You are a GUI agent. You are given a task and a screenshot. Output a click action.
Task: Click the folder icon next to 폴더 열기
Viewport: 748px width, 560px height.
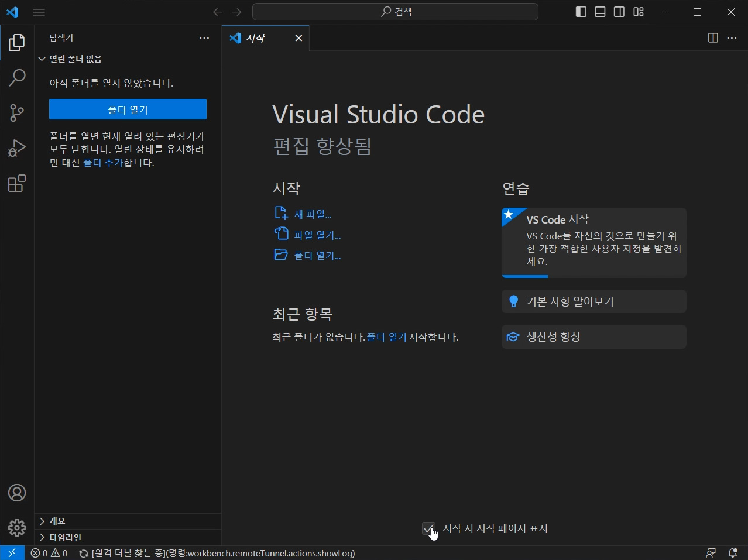tap(281, 255)
